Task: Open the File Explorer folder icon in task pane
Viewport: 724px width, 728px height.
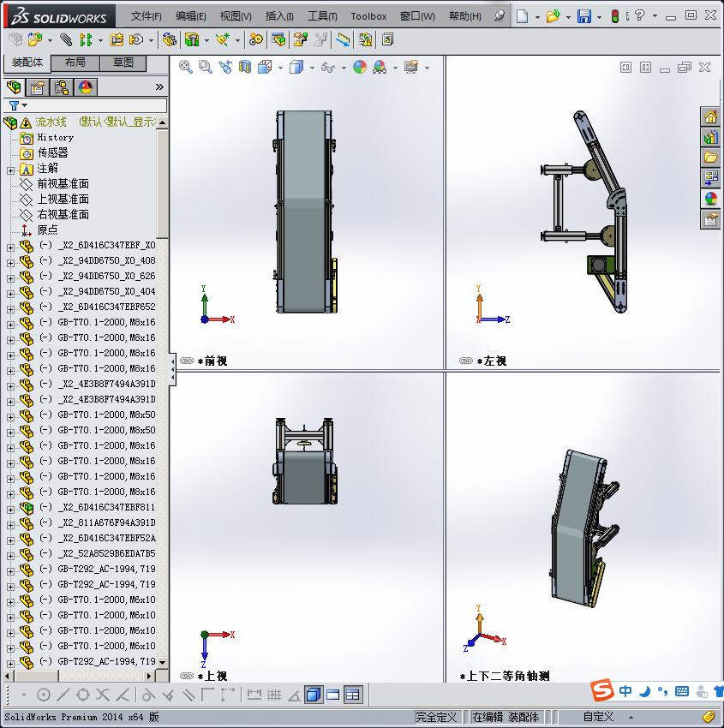Action: [x=710, y=158]
